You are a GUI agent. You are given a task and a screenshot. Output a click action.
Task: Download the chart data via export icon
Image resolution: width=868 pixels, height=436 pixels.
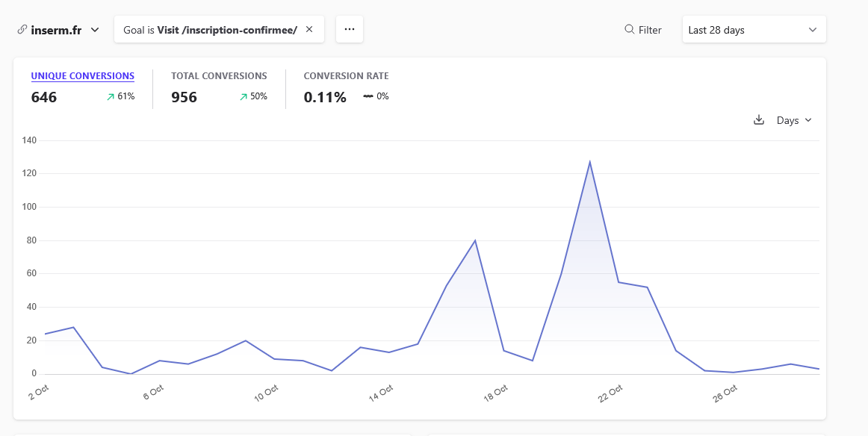759,120
